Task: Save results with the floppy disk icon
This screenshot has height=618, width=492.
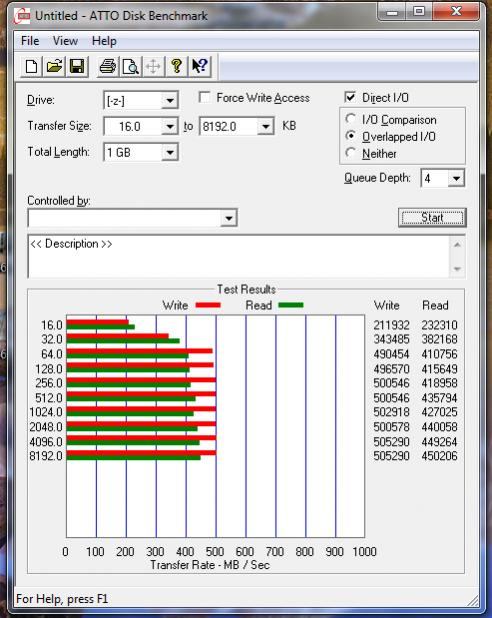Action: point(77,66)
